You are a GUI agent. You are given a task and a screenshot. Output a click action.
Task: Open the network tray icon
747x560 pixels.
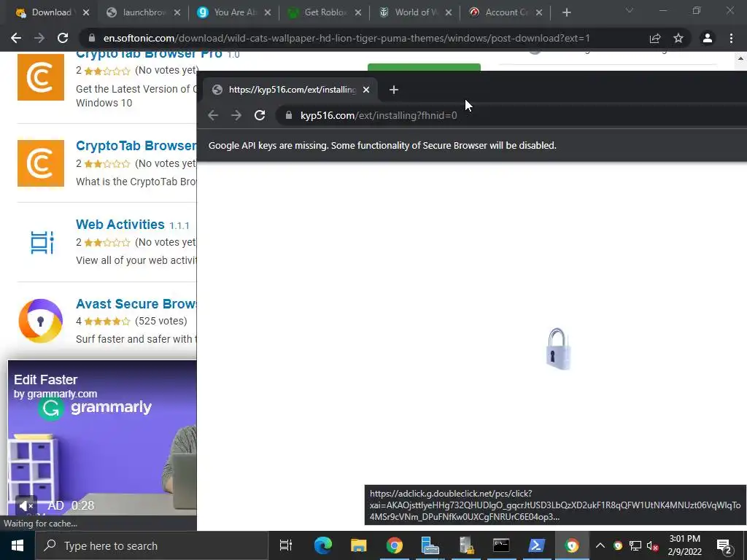635,545
